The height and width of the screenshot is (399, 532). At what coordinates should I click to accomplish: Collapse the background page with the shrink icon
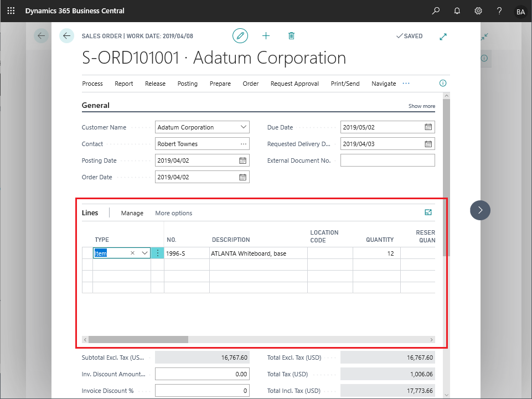tap(484, 37)
